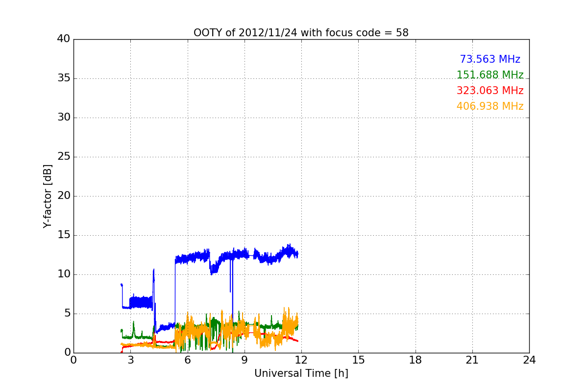Image resolution: width=588 pixels, height=392 pixels.
Task: Click the x-axis tick label 12
Action: 301,360
